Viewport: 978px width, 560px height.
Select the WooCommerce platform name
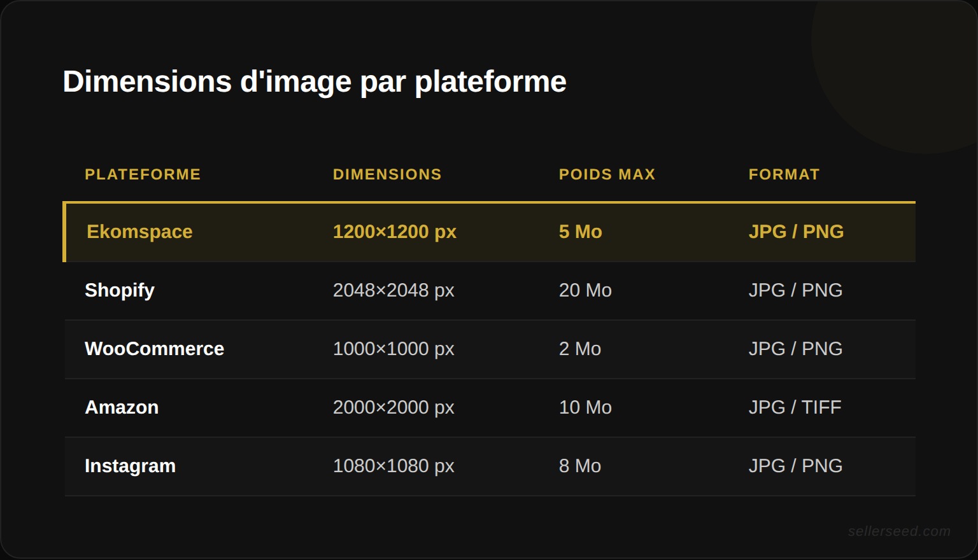tap(154, 349)
